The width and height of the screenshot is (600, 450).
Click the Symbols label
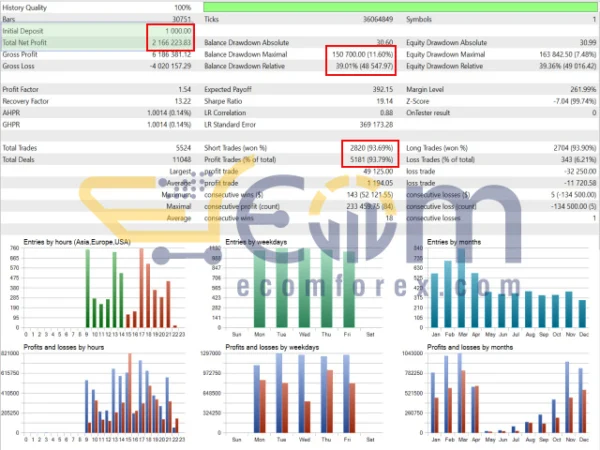pos(419,19)
